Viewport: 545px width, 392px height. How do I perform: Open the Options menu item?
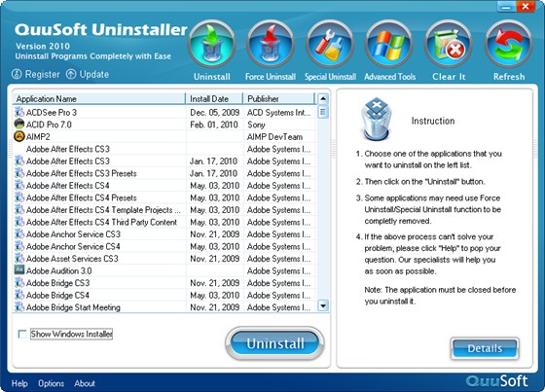click(x=51, y=383)
